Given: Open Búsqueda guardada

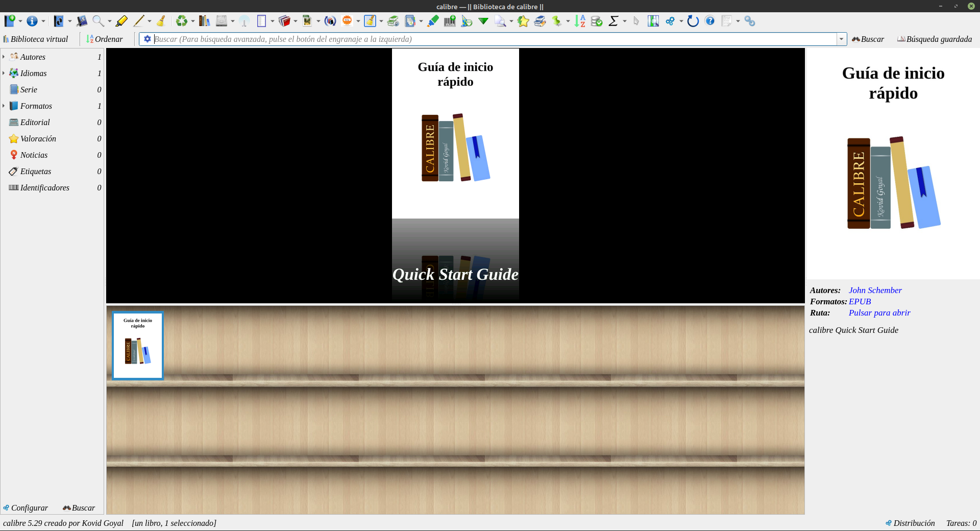Looking at the screenshot, I should (935, 39).
